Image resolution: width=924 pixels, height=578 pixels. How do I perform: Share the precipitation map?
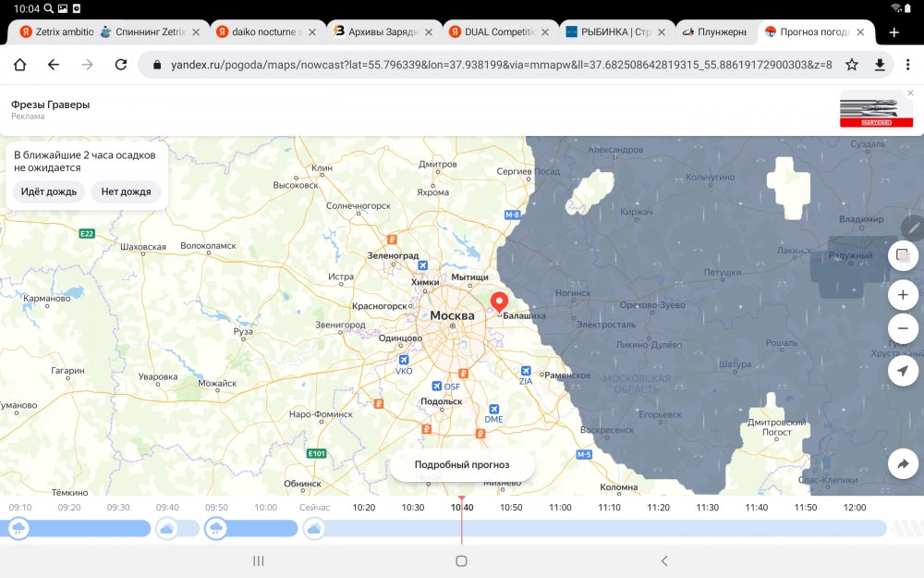click(903, 464)
